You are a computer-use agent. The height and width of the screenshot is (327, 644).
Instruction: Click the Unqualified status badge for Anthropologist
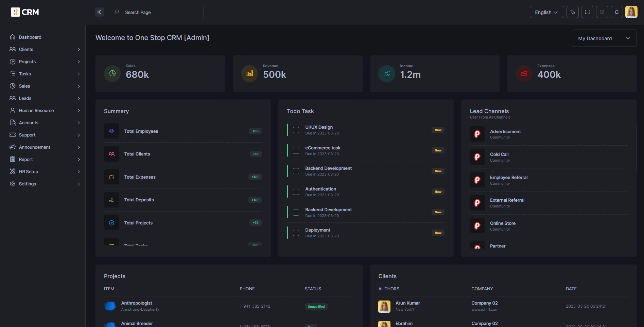(316, 306)
